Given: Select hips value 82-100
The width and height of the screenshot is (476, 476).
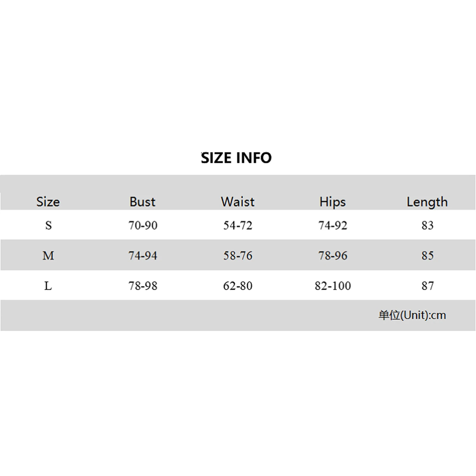Looking at the screenshot, I should 333,286.
